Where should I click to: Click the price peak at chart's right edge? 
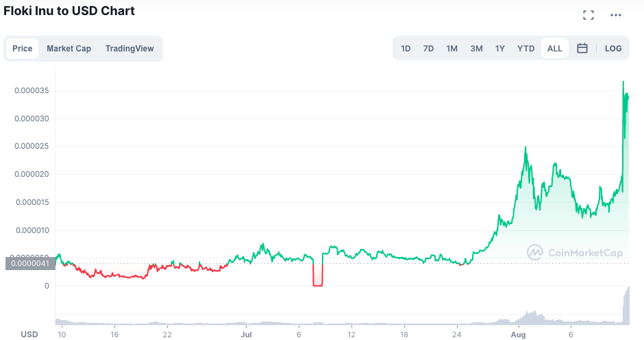[x=623, y=82]
